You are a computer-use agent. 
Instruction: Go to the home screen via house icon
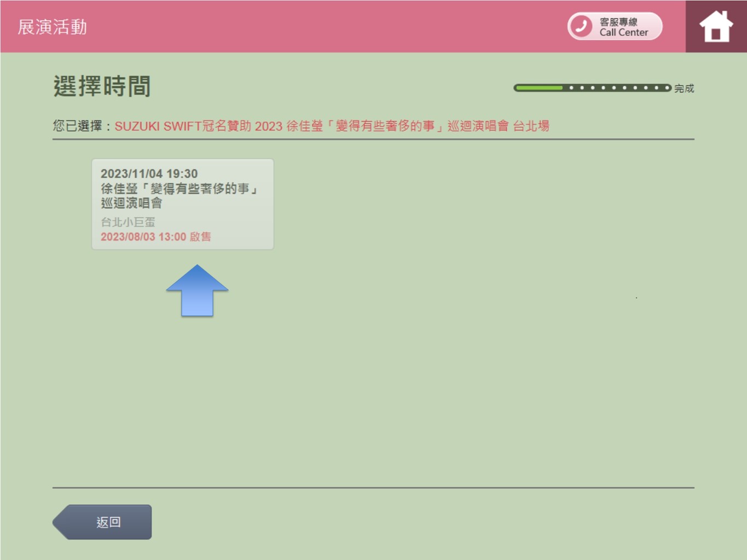[716, 27]
